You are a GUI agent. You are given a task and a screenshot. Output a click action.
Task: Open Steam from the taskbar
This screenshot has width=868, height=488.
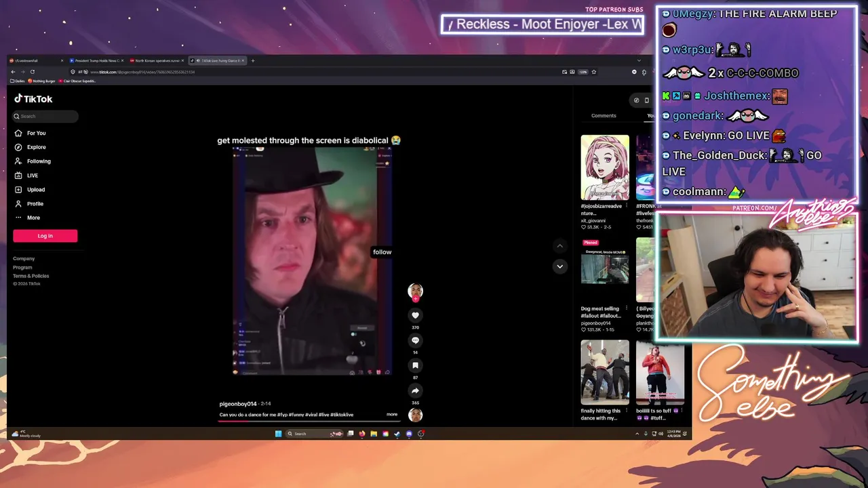pyautogui.click(x=397, y=434)
